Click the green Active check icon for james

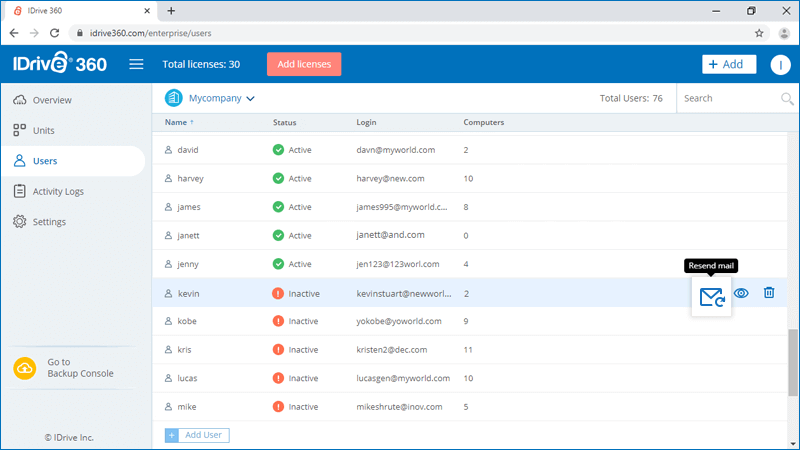(278, 207)
